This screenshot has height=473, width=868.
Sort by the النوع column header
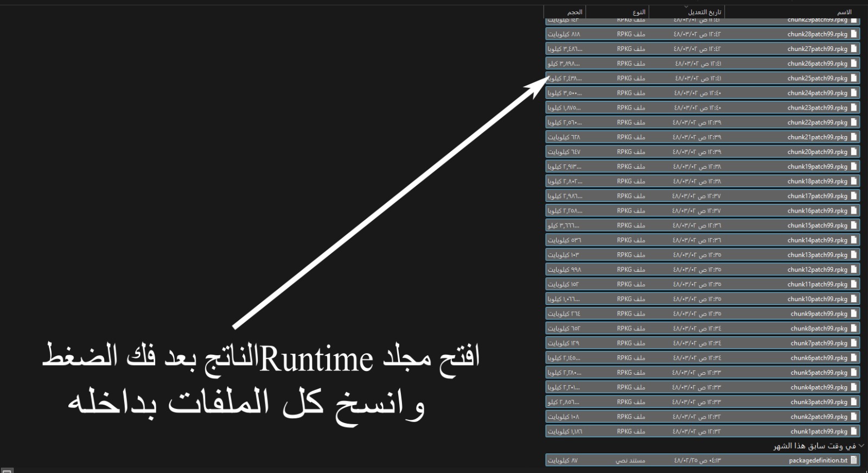(639, 12)
